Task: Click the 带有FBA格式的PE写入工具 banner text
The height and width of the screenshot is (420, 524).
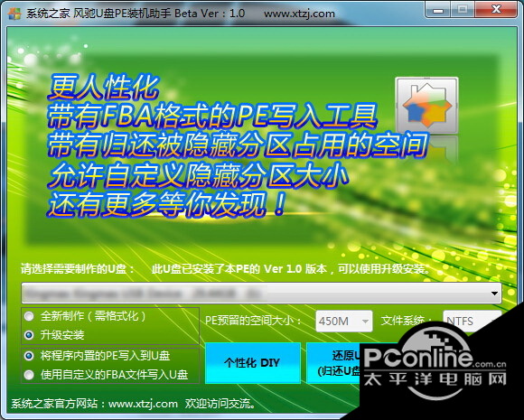Action: (x=212, y=117)
